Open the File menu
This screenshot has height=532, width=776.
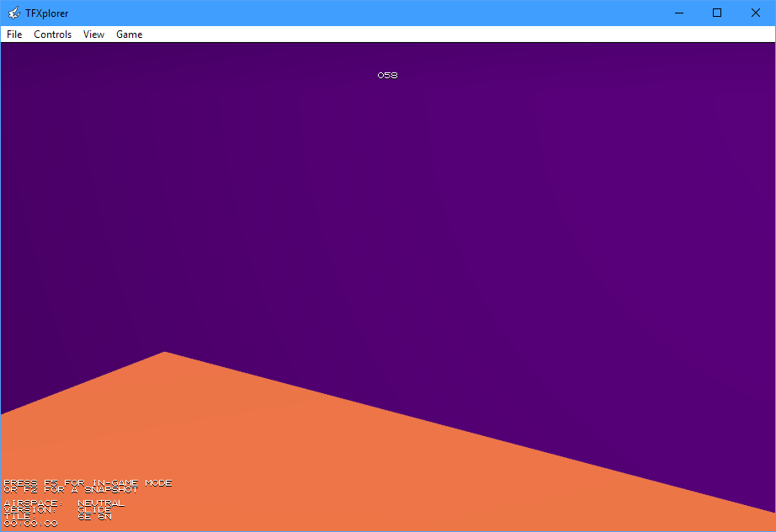point(14,35)
